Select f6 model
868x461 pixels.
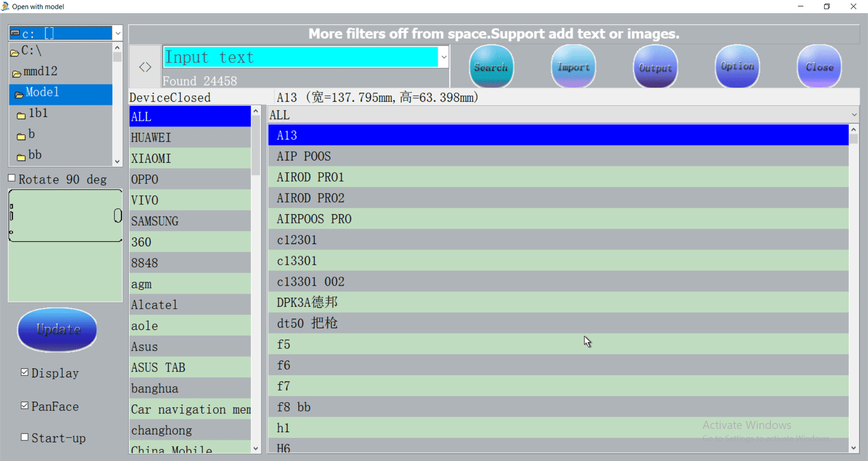click(558, 365)
